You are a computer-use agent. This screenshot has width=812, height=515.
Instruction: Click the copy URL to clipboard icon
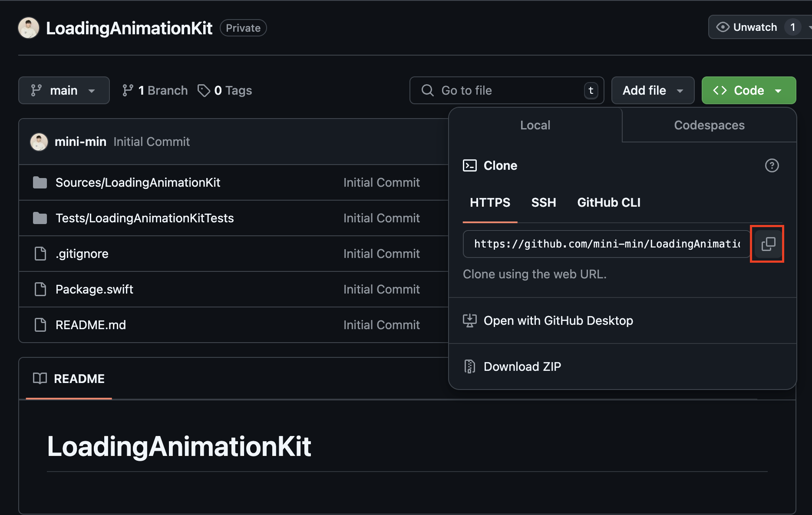pos(768,244)
